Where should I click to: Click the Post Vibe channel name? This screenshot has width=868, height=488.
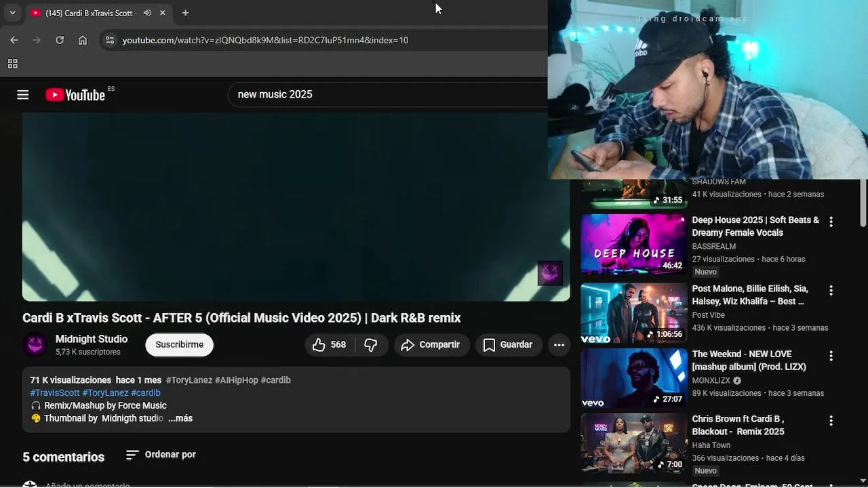[x=709, y=315]
